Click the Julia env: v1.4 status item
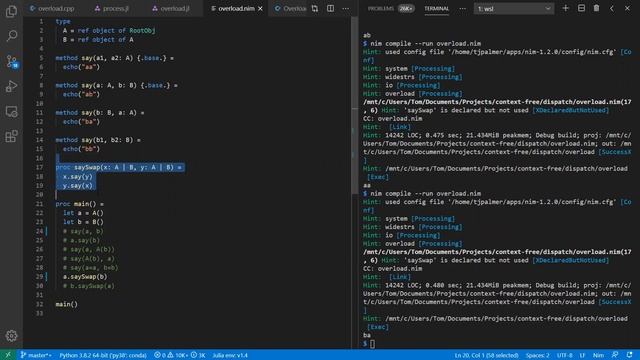 tap(230, 355)
